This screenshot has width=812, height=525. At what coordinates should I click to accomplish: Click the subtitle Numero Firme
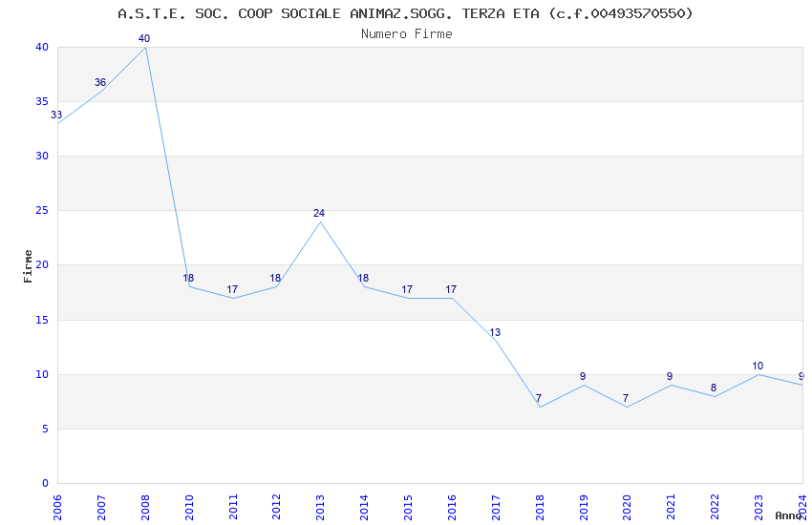407,34
